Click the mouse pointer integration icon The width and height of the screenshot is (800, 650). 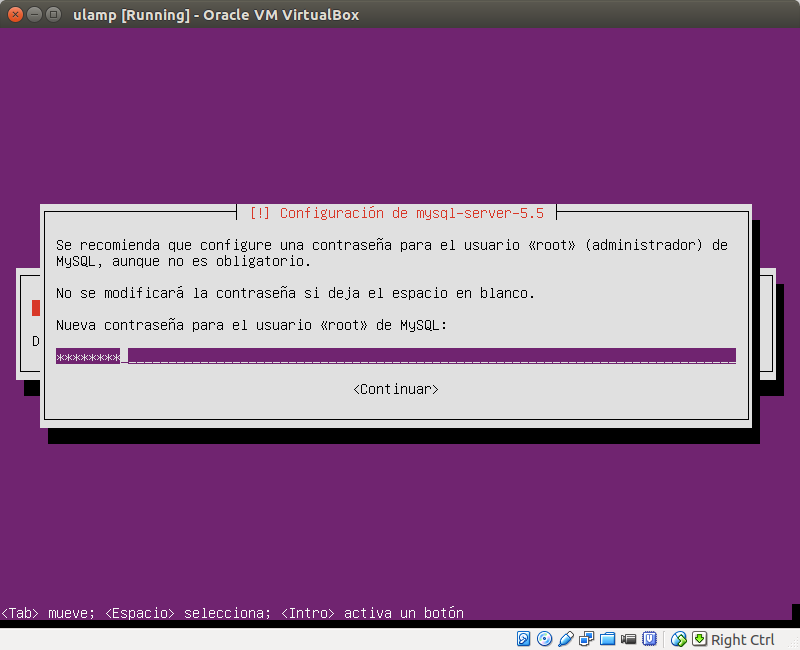(x=678, y=639)
